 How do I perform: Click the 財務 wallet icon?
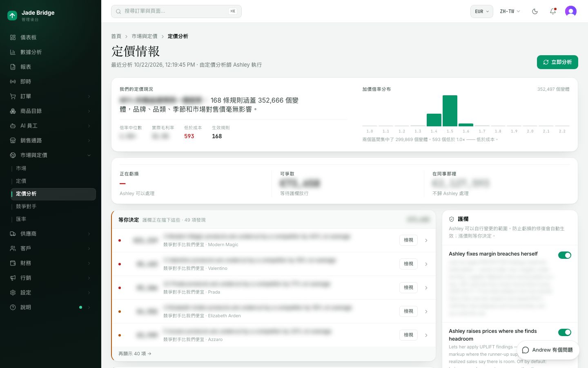(13, 263)
